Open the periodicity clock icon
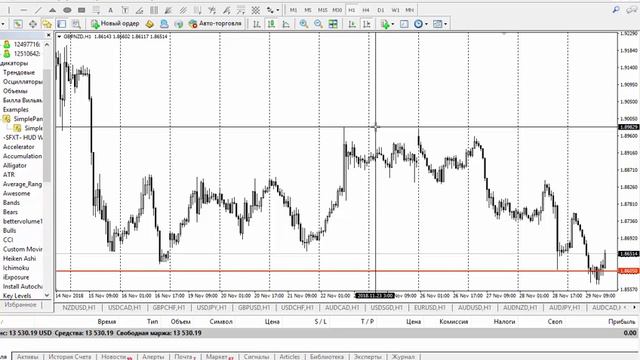The height and width of the screenshot is (360, 640). click(x=418, y=24)
